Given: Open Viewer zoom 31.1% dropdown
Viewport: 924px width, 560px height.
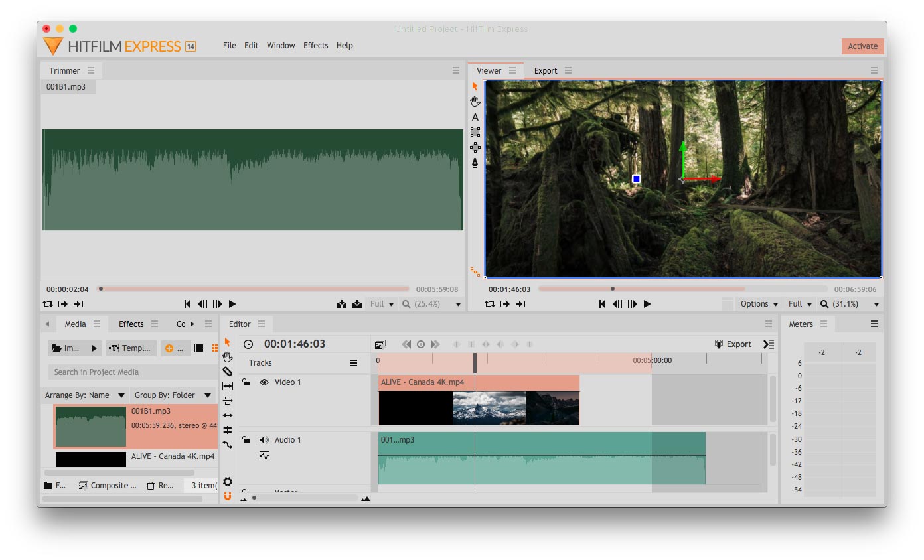Looking at the screenshot, I should pyautogui.click(x=850, y=304).
